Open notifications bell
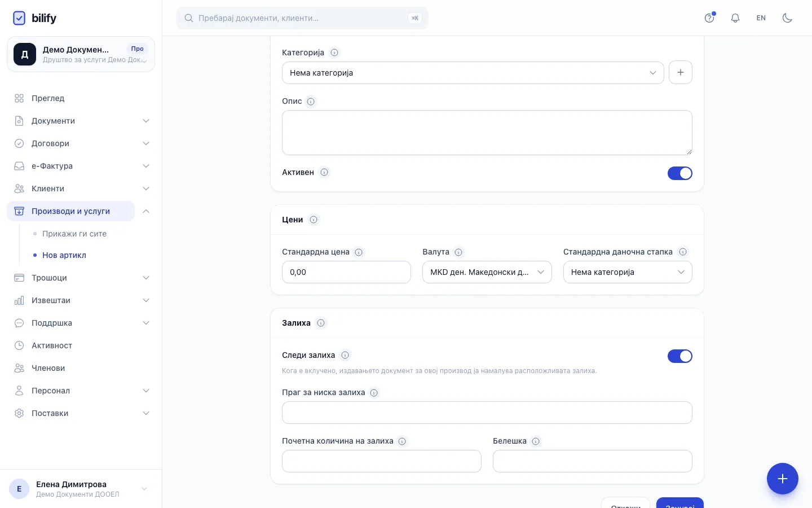Image resolution: width=812 pixels, height=508 pixels. (735, 18)
